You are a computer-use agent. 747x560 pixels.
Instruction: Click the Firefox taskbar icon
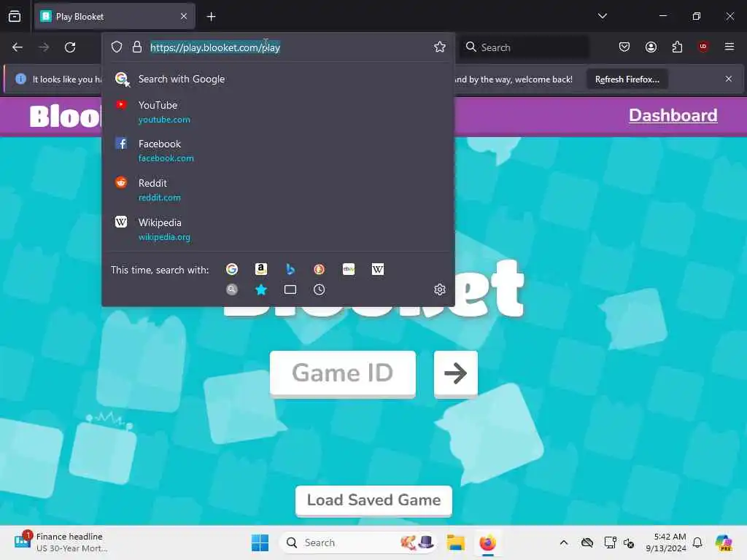pyautogui.click(x=488, y=542)
